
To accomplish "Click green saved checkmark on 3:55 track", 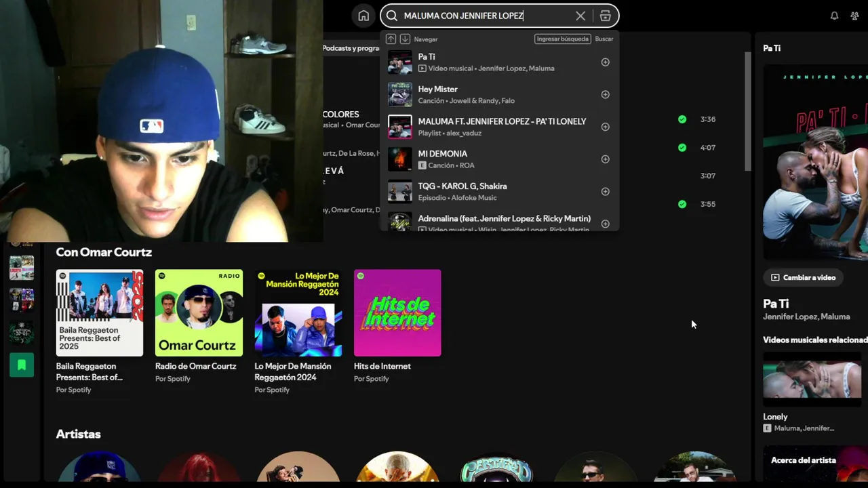I will (682, 204).
